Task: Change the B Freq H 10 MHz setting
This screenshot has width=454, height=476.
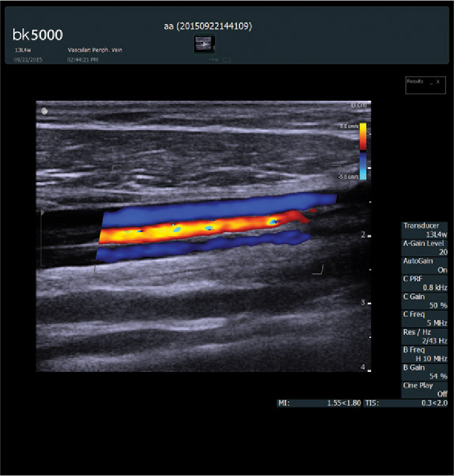Action: tap(425, 354)
